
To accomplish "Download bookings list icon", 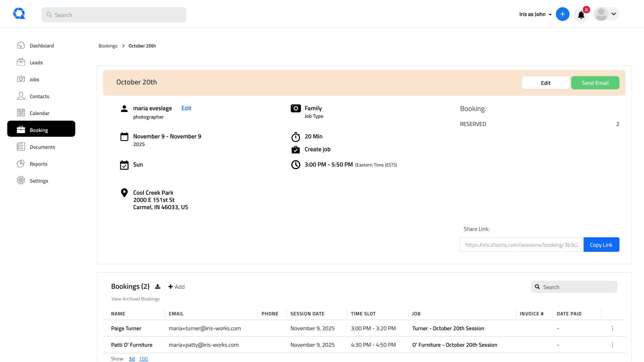I will (158, 287).
